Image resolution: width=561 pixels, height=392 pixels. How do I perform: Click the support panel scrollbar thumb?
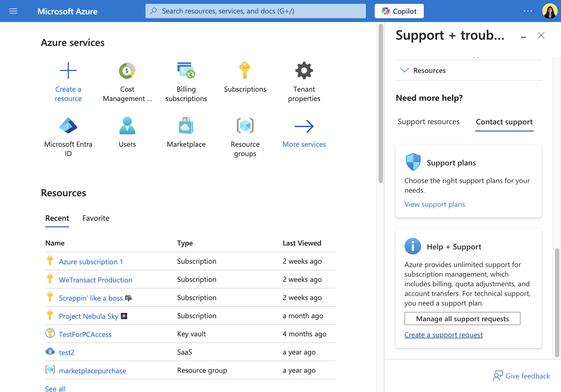557,303
